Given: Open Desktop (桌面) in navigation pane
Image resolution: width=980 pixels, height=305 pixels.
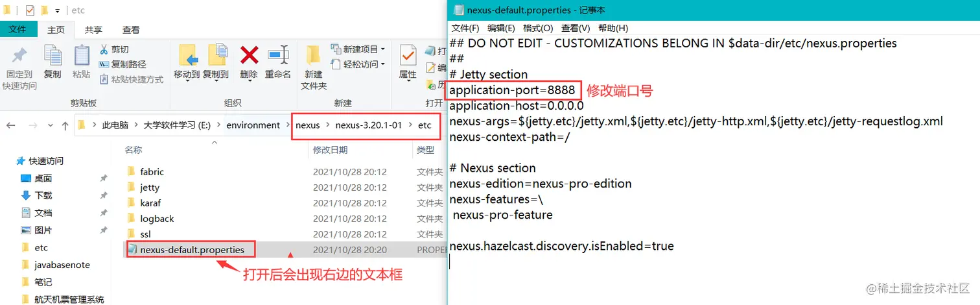Looking at the screenshot, I should point(43,178).
